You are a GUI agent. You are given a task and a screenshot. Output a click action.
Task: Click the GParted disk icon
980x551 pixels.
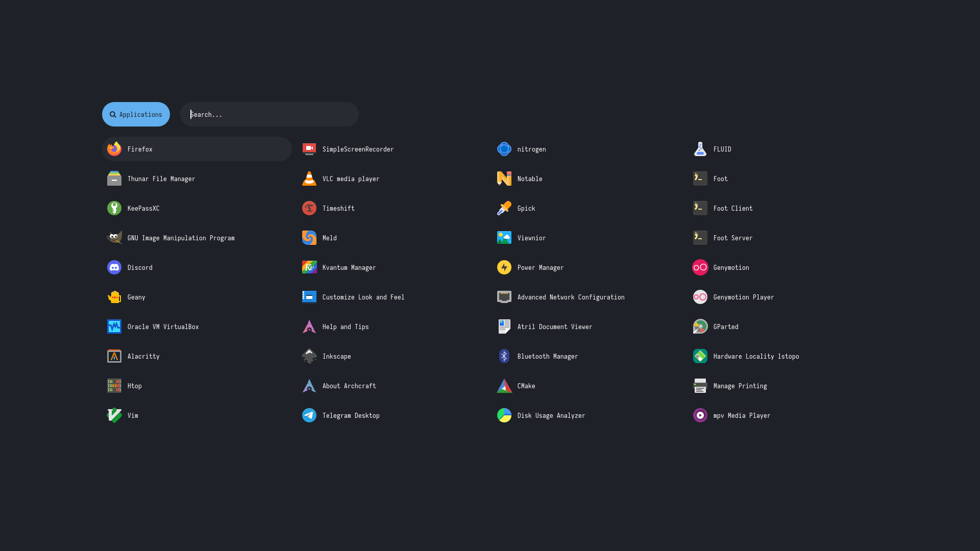coord(700,327)
